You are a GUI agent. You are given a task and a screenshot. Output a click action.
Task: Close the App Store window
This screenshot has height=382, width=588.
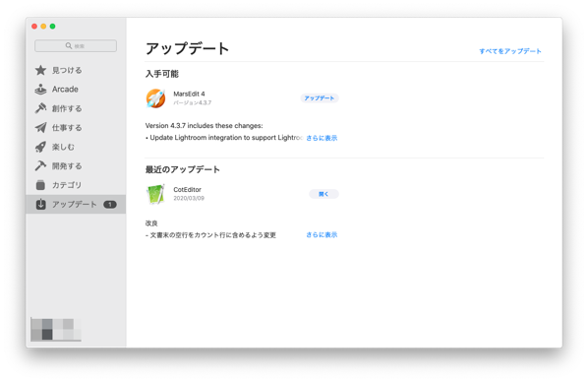click(34, 27)
